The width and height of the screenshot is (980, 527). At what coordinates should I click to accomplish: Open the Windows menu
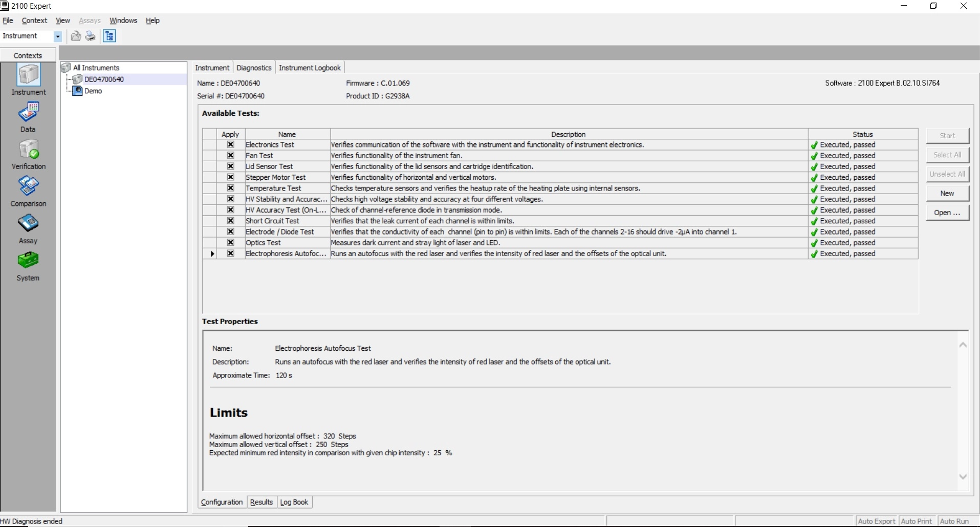point(123,20)
